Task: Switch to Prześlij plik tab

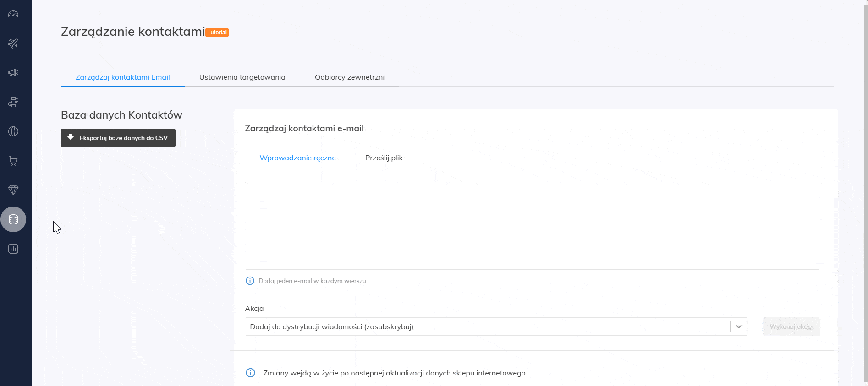Action: point(384,158)
